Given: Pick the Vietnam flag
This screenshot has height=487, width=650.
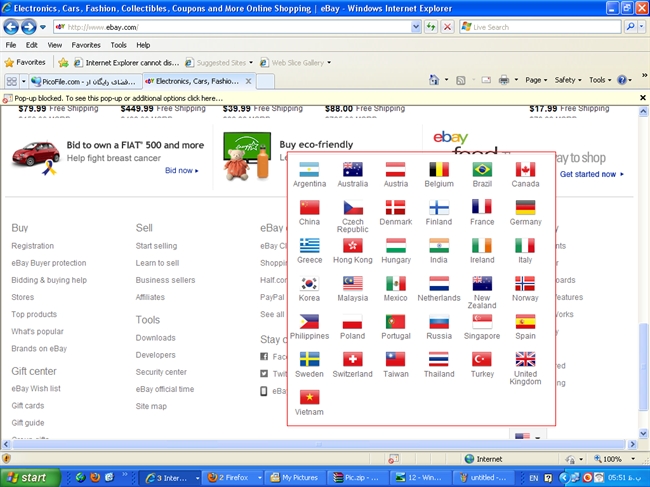Looking at the screenshot, I should click(x=309, y=397).
